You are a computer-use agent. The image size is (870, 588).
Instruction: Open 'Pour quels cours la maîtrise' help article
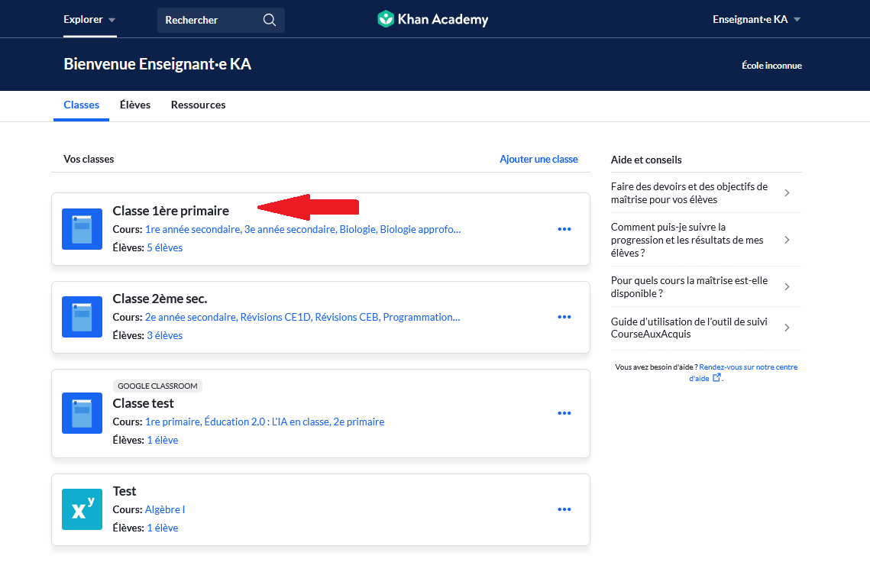click(707, 287)
